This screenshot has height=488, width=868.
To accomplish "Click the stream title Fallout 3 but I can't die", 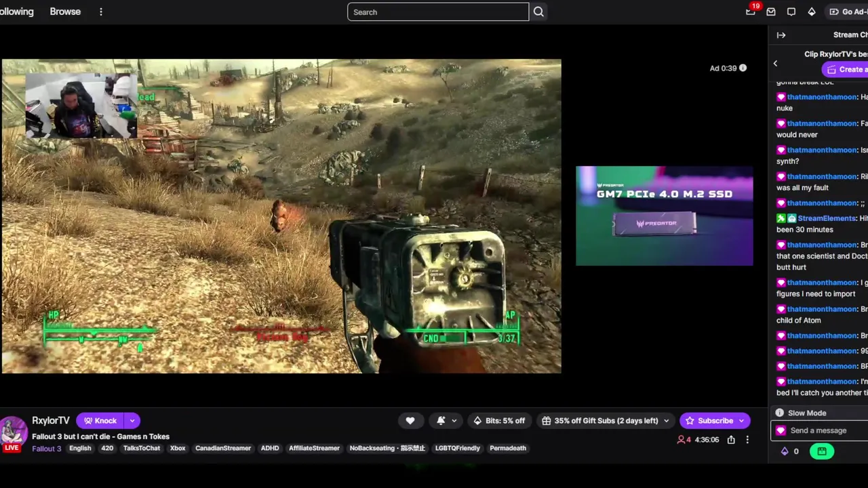I will coord(100,436).
